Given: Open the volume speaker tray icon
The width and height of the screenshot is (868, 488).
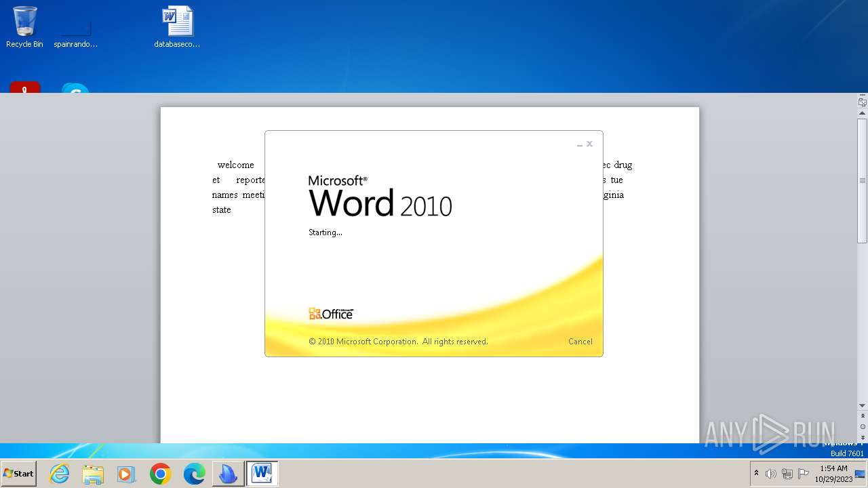Looking at the screenshot, I should click(x=771, y=474).
